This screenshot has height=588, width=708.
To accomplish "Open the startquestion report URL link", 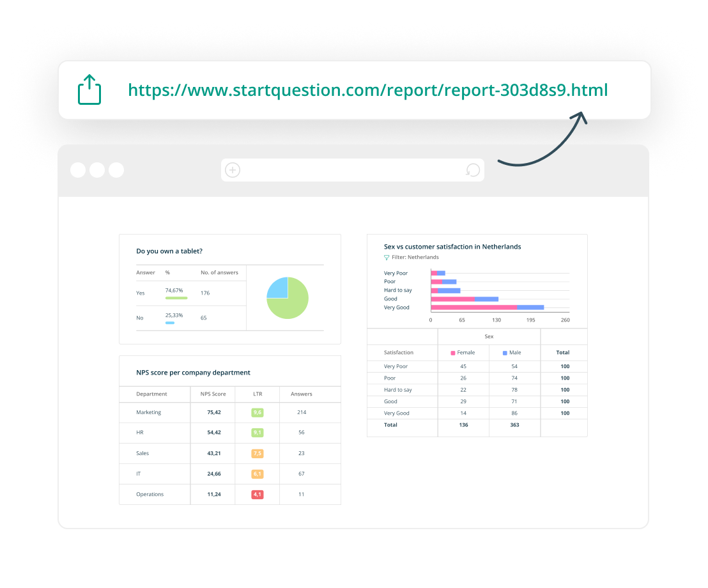I will [367, 90].
